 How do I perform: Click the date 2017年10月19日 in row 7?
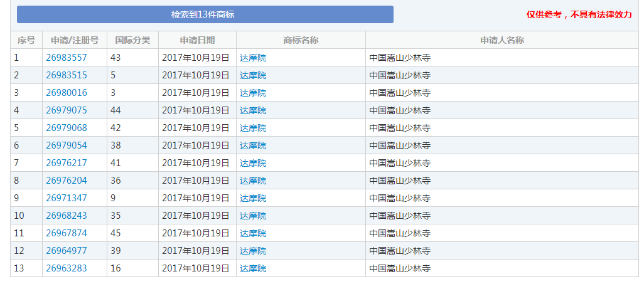pos(195,164)
